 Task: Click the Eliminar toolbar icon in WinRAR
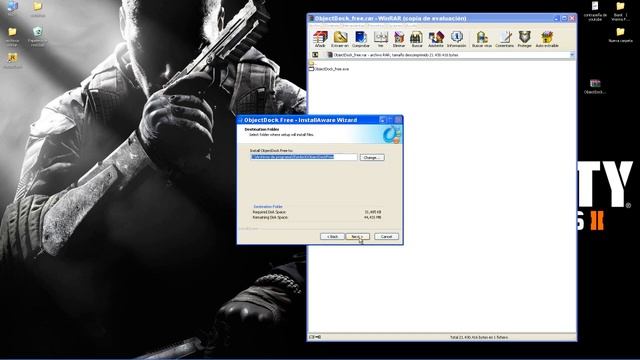[398, 39]
